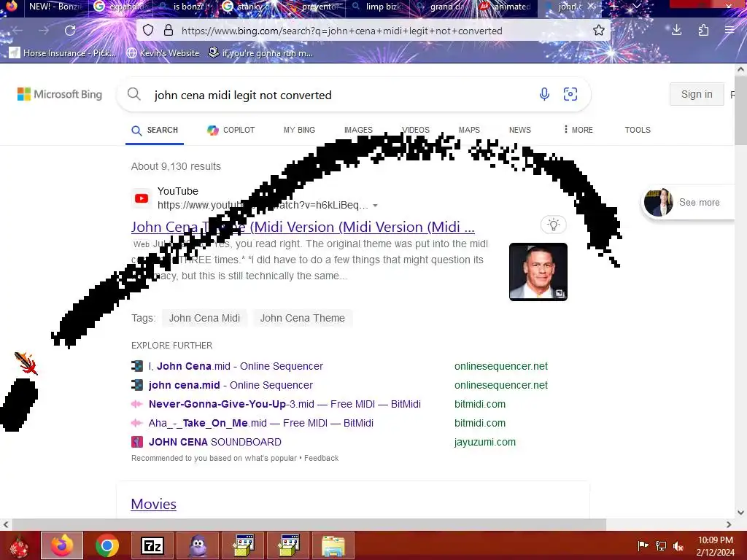Open 'john cena.mid - Online Sequencer' link

(231, 385)
